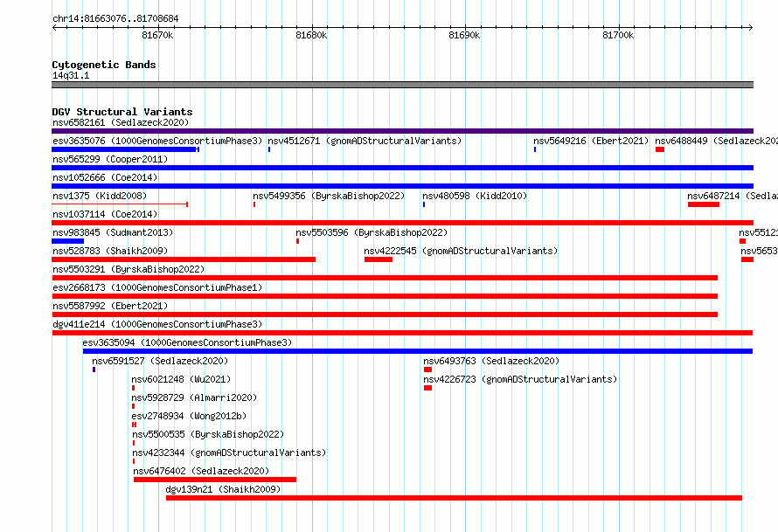Click nsv5928729 (Almarri2020) label
This screenshot has width=778, height=532.
(194, 397)
